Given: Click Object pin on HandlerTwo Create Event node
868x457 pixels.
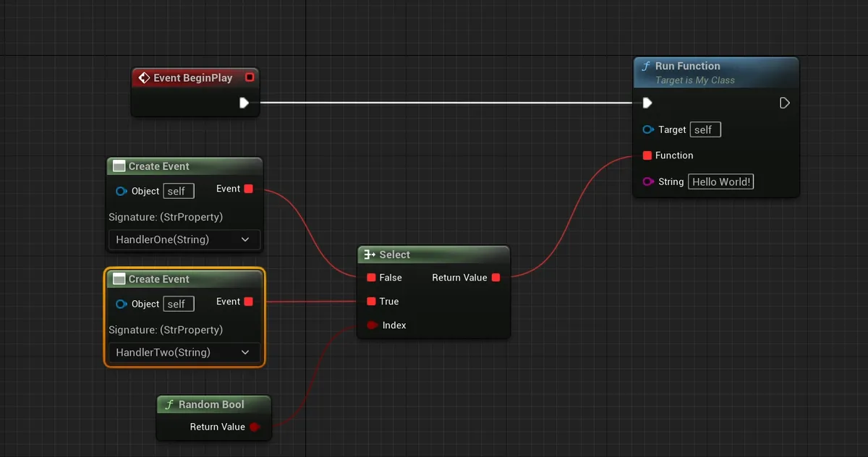Looking at the screenshot, I should (122, 304).
